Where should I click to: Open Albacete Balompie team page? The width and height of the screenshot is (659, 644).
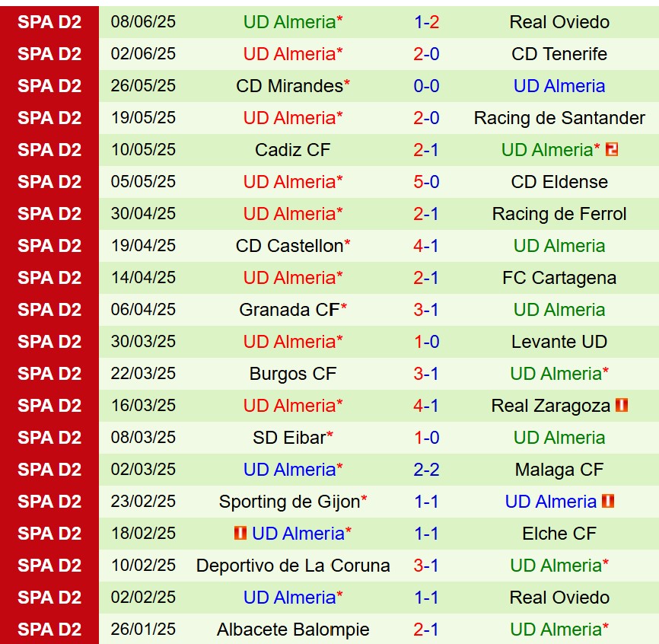tap(293, 630)
